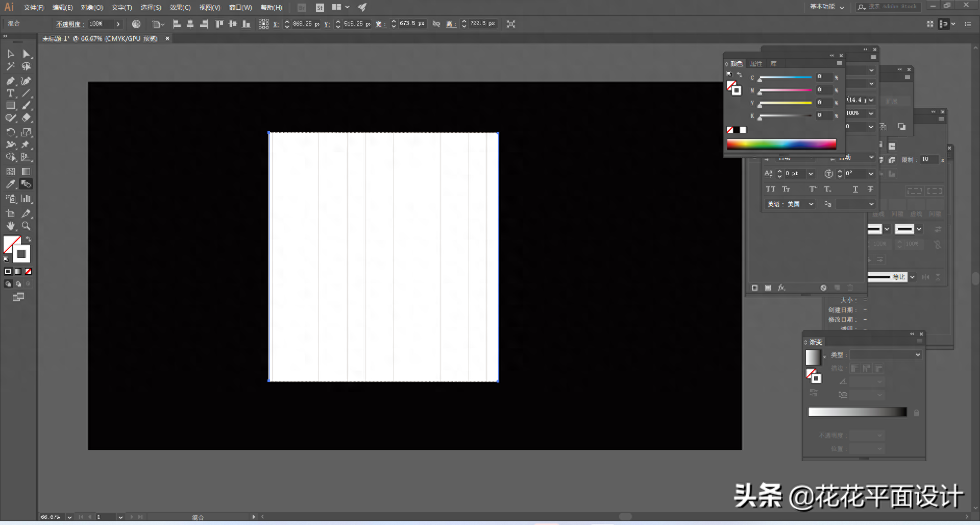Switch to the 属性 tab

pyautogui.click(x=756, y=64)
